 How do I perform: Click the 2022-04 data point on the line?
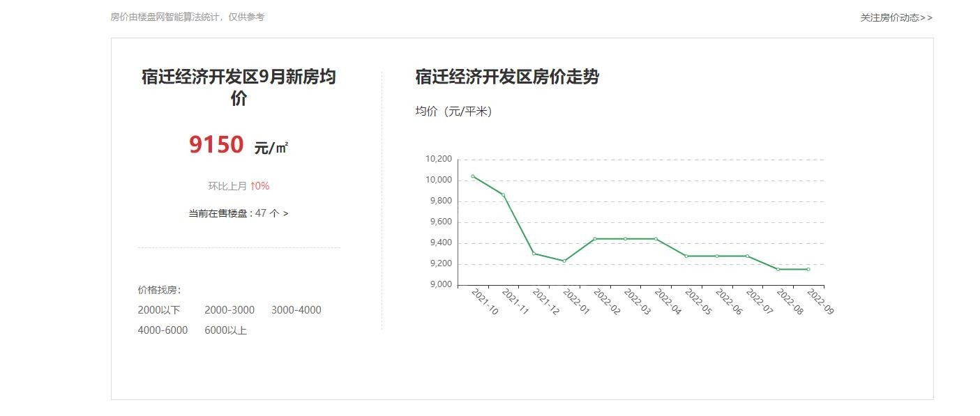click(656, 239)
